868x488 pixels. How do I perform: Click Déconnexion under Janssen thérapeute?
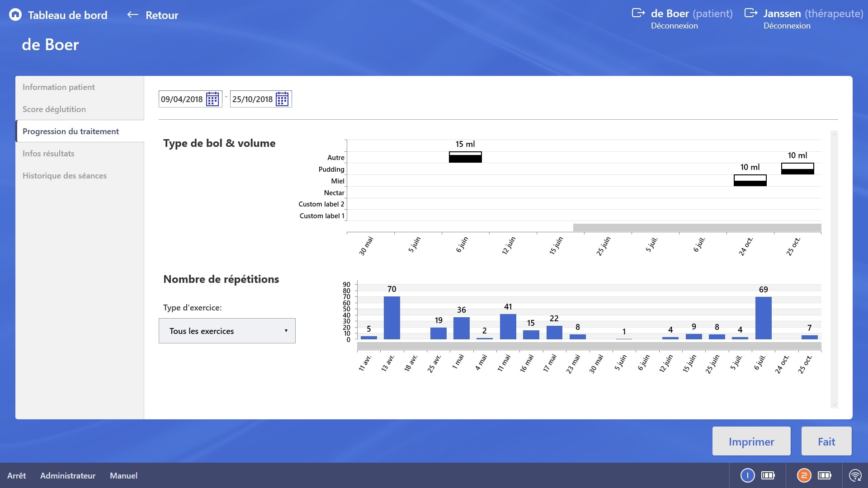787,26
